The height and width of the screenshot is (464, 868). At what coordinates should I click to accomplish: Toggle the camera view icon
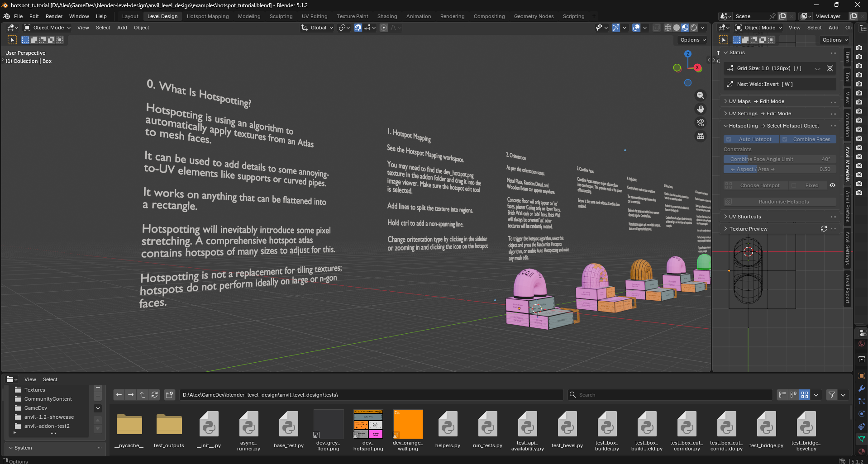pyautogui.click(x=701, y=123)
